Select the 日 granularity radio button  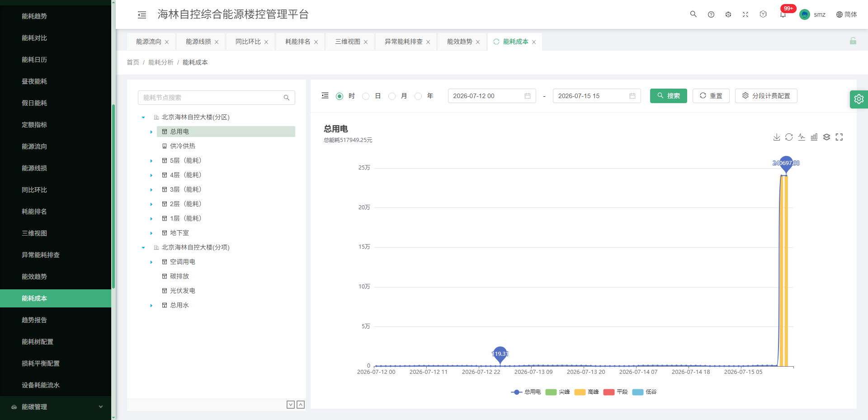(x=366, y=96)
